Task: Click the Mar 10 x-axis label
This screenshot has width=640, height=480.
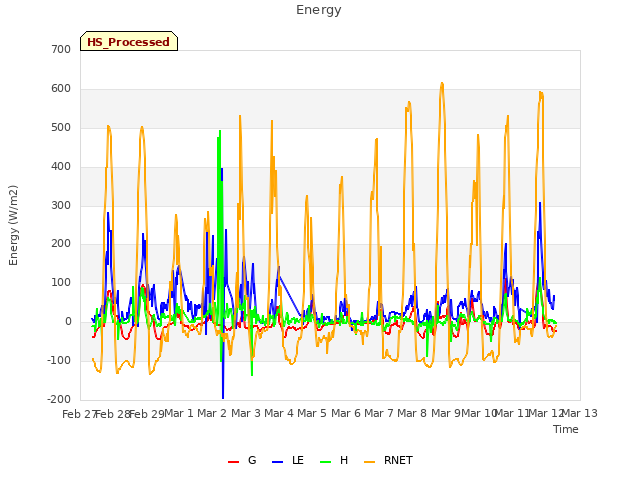Action: (479, 413)
